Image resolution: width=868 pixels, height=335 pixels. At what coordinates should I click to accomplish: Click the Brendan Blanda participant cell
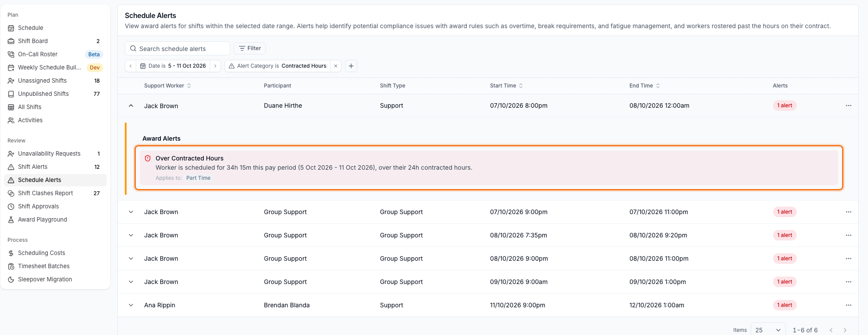point(287,305)
